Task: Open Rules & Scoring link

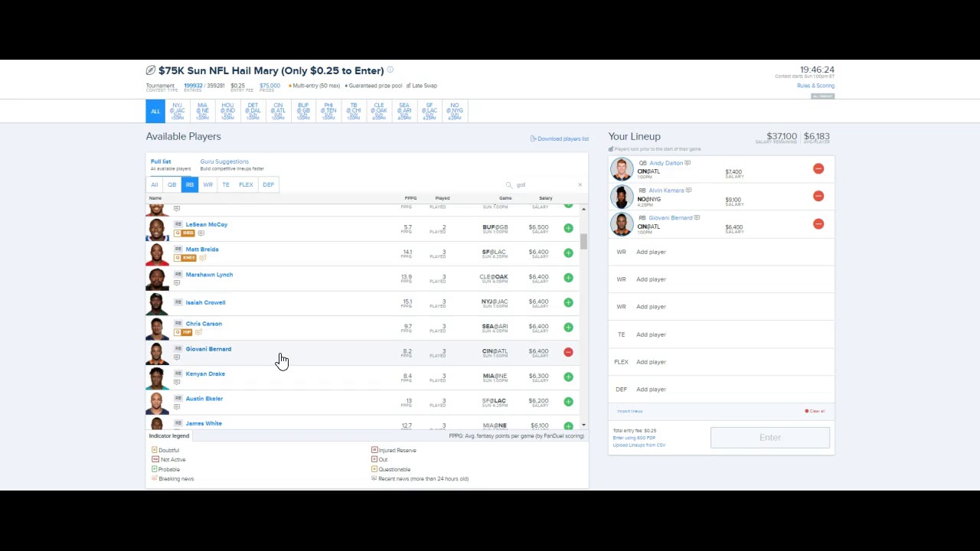Action: pos(815,86)
